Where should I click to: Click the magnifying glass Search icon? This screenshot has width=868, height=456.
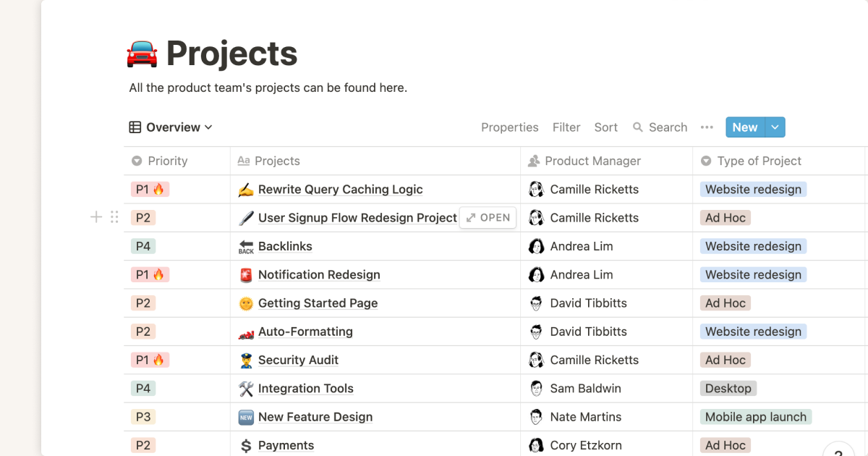[x=638, y=127]
